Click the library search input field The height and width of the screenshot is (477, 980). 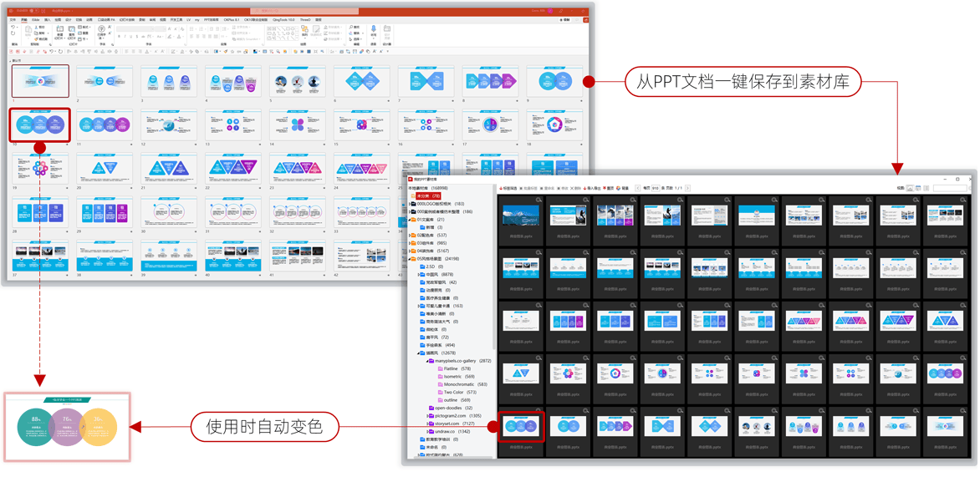pyautogui.click(x=950, y=188)
